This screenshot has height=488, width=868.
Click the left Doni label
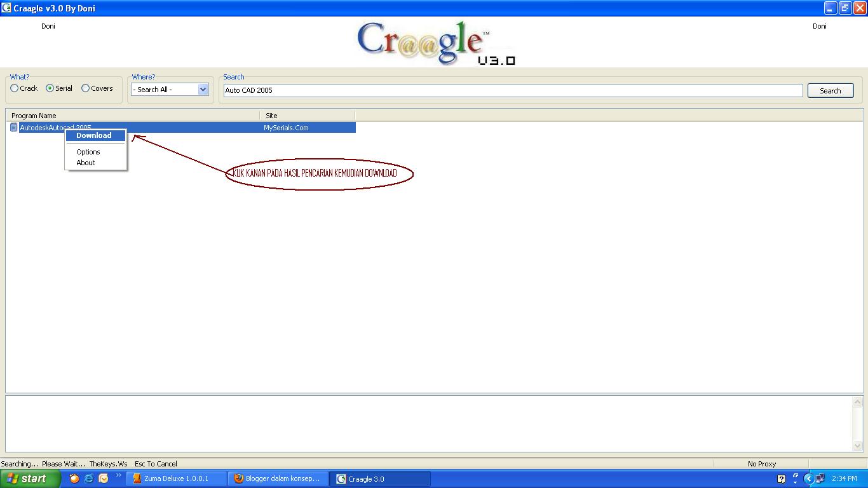coord(48,26)
